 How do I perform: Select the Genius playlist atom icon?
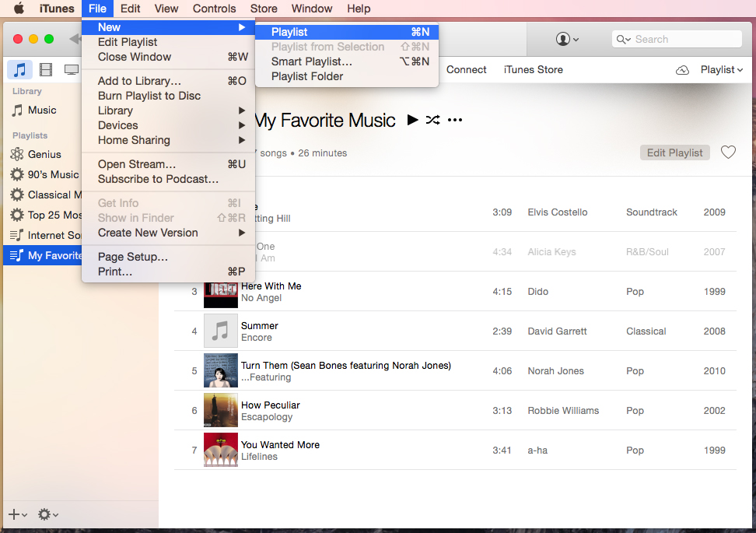[x=16, y=154]
